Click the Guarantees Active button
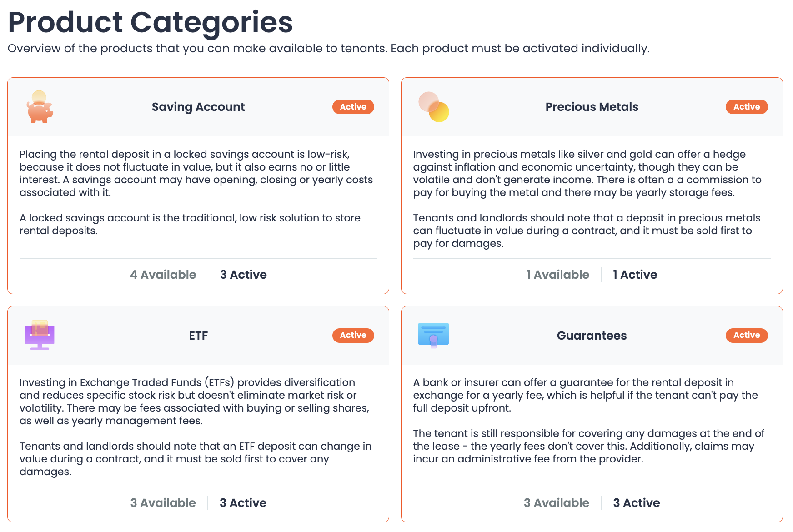Screen dimensions: 793x532 pyautogui.click(x=746, y=335)
